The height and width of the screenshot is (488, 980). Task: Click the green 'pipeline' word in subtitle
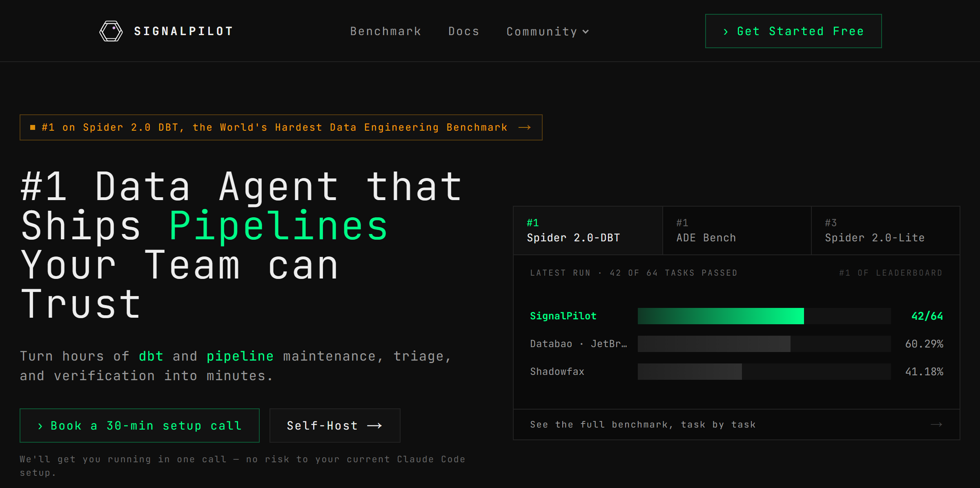coord(240,357)
